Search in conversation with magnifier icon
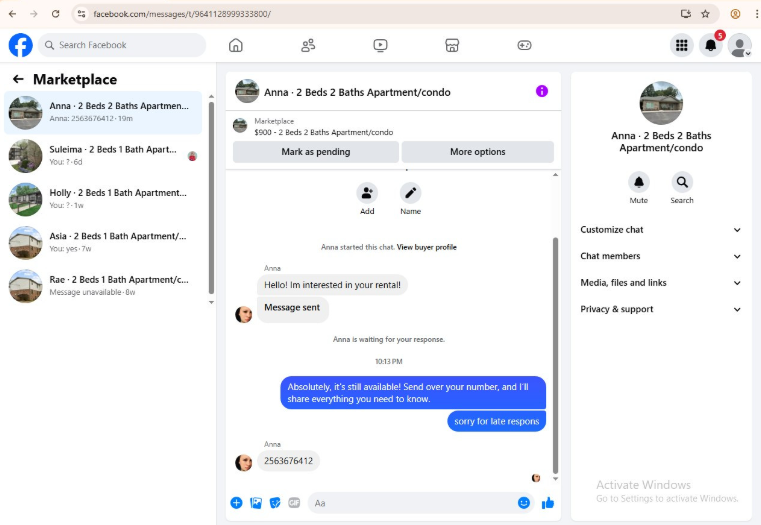 coord(682,182)
